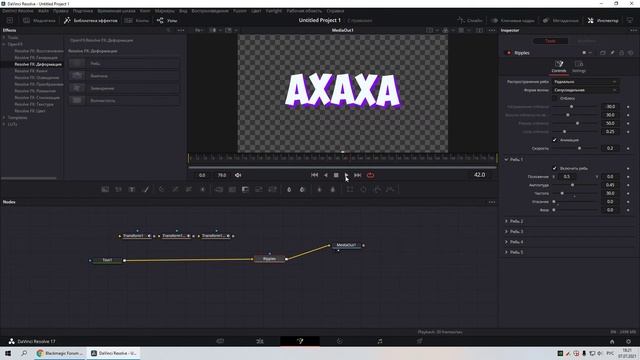Toggle loop playback button
The image size is (640, 360).
point(371,175)
